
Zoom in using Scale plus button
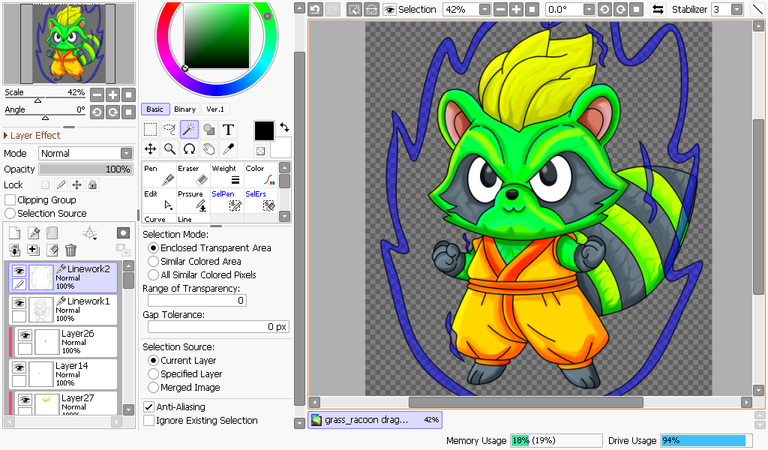tap(113, 95)
